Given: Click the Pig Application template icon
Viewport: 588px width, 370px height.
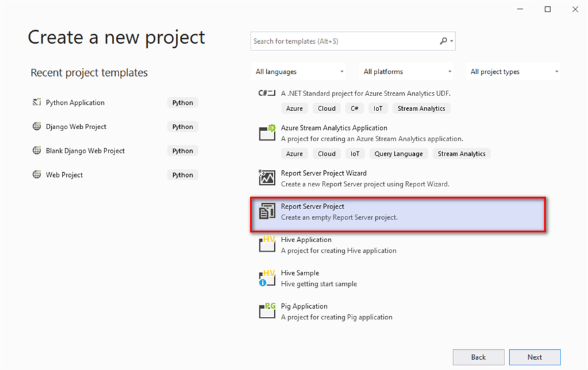Looking at the screenshot, I should click(267, 311).
